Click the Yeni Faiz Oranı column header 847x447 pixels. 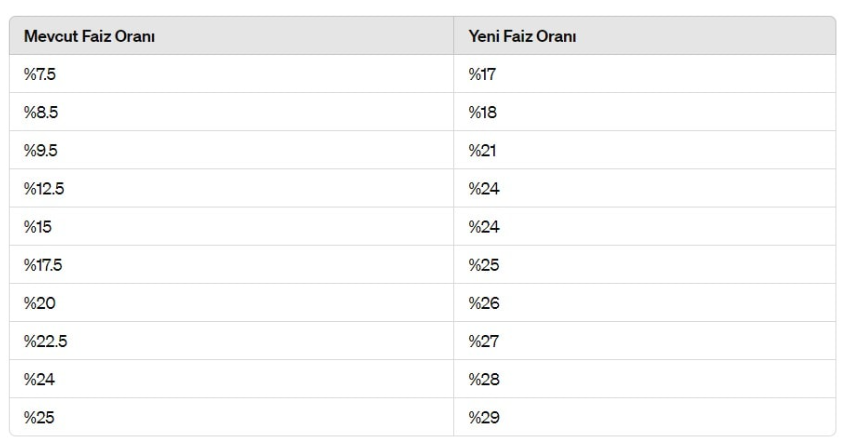coord(522,36)
